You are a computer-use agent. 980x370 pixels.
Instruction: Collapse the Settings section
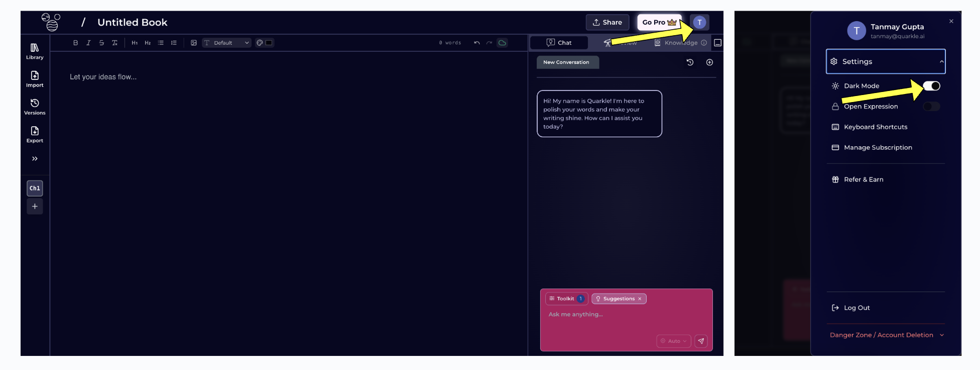tap(886, 61)
